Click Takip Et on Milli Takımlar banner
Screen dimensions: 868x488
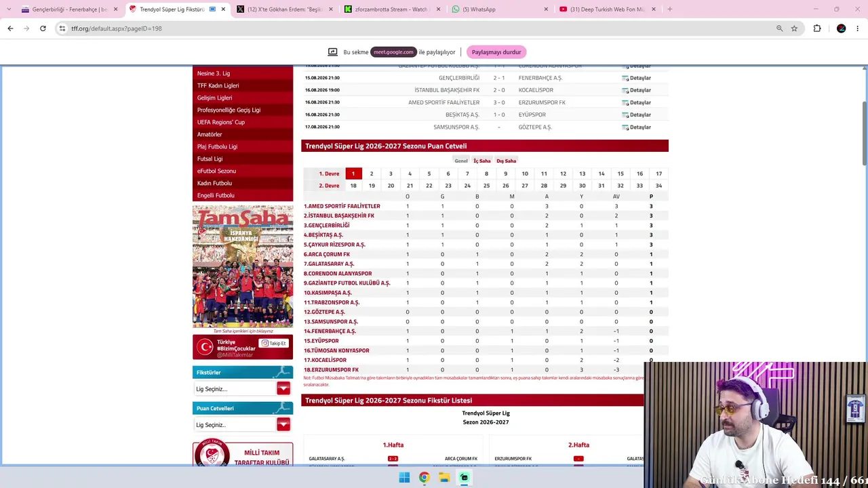[x=274, y=344]
